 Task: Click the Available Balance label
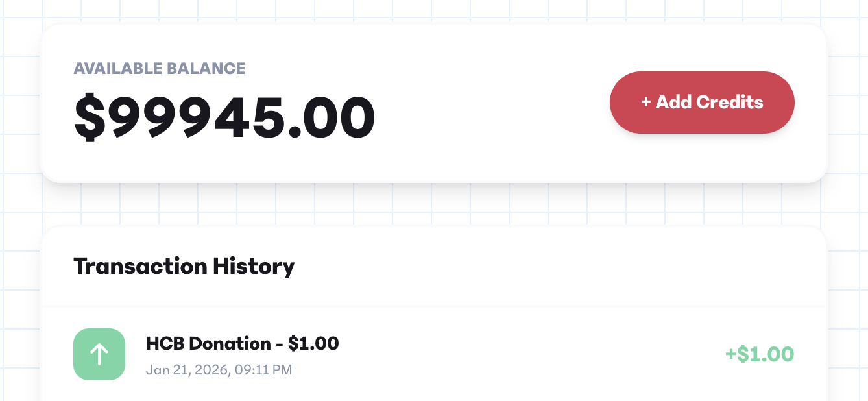[159, 68]
